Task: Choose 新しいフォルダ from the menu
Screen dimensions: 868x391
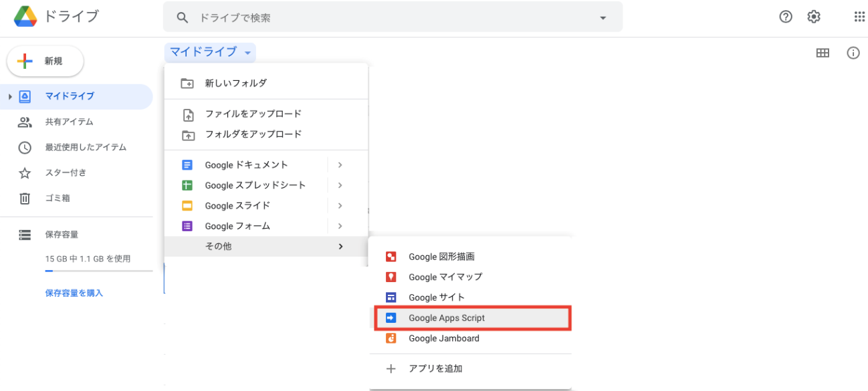Action: click(x=266, y=83)
